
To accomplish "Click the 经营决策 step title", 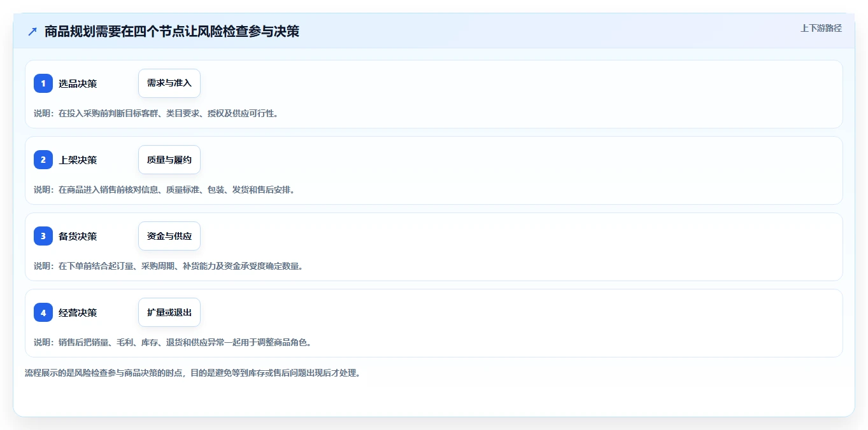I will click(x=78, y=312).
